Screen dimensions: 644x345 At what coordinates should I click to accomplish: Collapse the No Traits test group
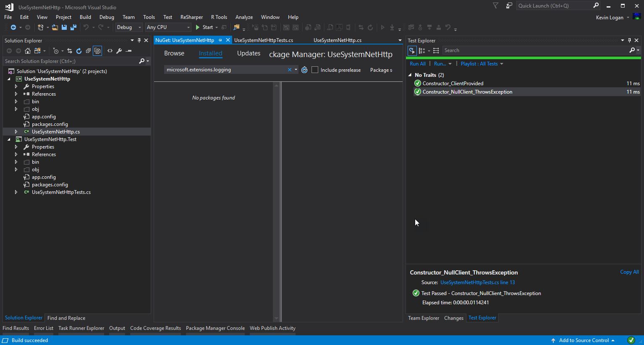point(410,75)
